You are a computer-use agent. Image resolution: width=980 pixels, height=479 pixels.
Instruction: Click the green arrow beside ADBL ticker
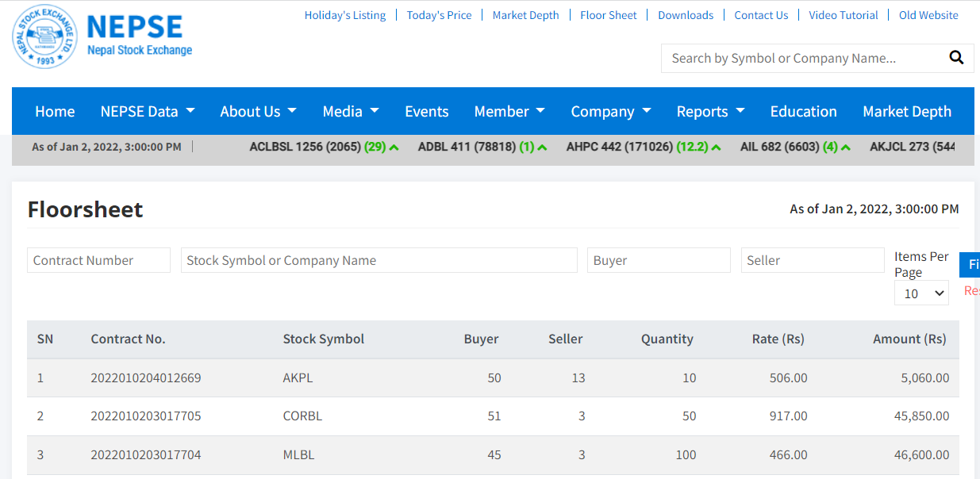pyautogui.click(x=542, y=148)
